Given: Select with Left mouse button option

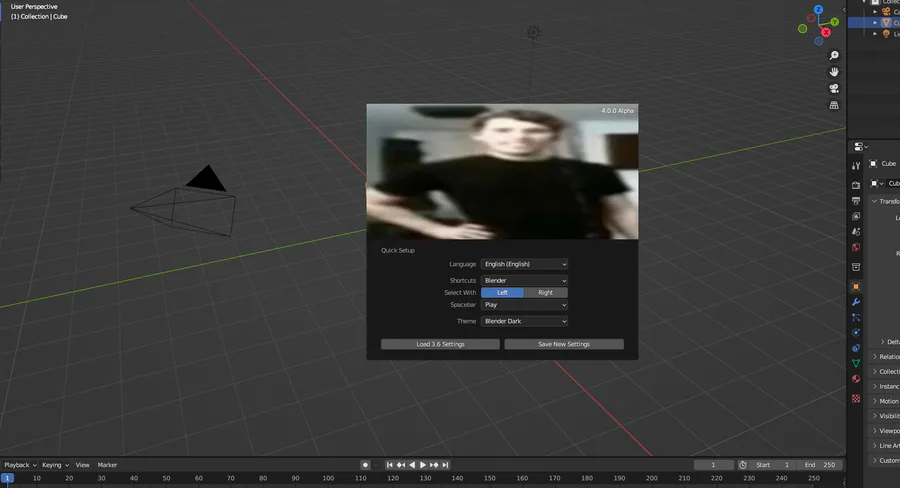Looking at the screenshot, I should click(x=502, y=293).
